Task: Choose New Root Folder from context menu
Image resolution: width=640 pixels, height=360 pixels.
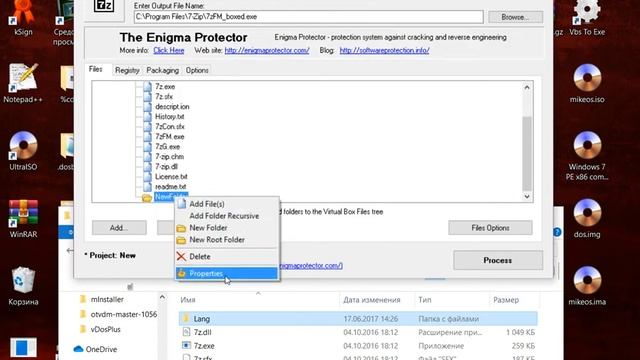Action: (x=227, y=240)
